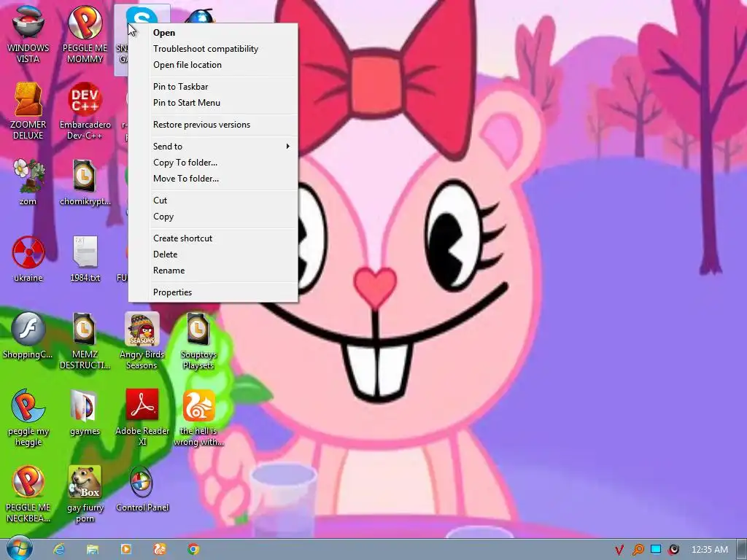
Task: Choose Move To folder...
Action: (x=213, y=179)
